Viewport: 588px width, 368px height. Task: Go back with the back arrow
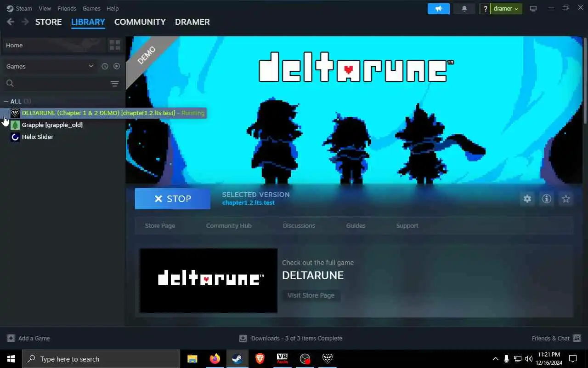tap(11, 22)
